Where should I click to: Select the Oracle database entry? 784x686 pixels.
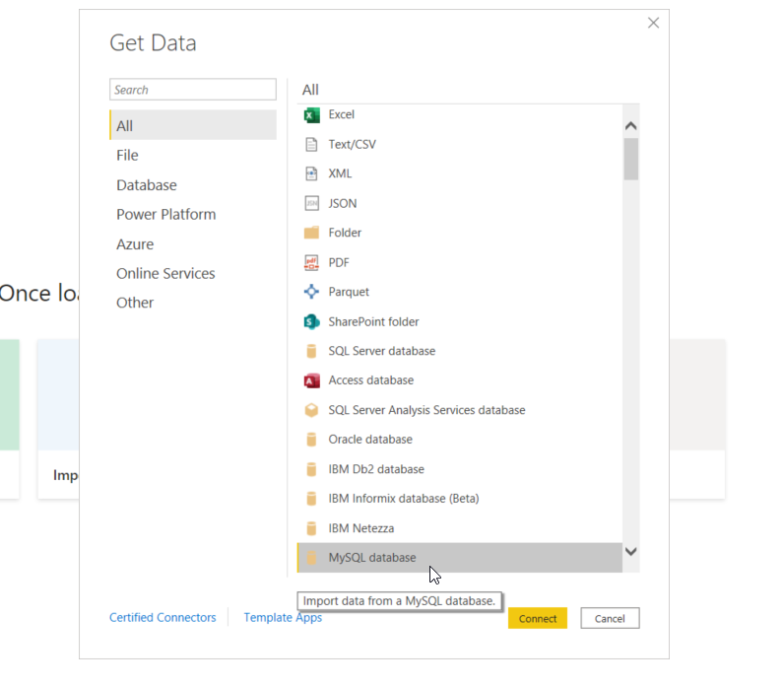point(460,440)
